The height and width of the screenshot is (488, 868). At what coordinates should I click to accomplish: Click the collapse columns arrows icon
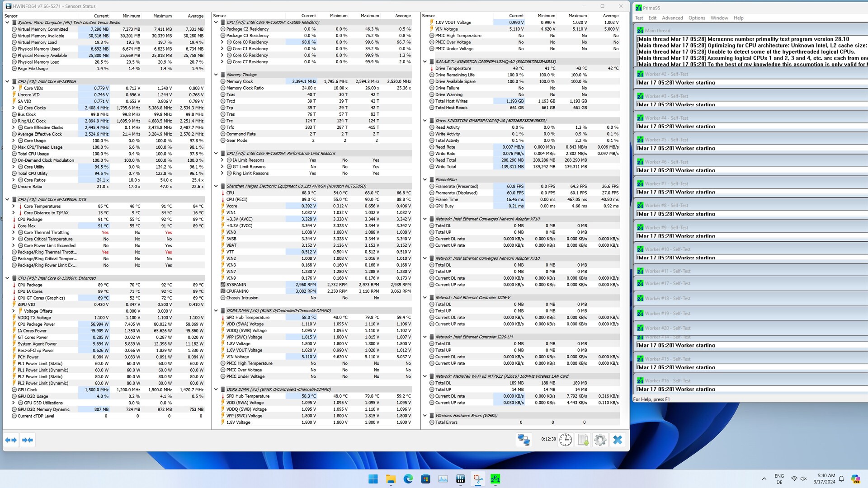click(28, 440)
